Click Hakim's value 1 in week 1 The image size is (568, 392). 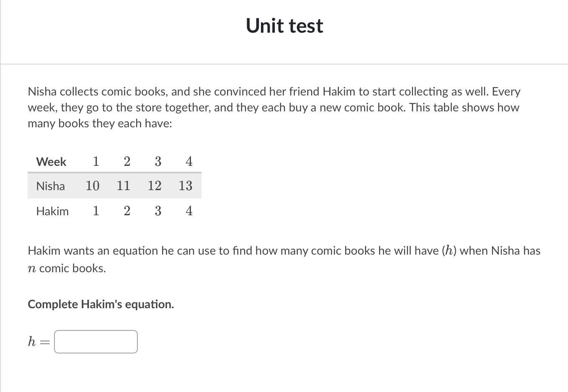[x=96, y=211]
